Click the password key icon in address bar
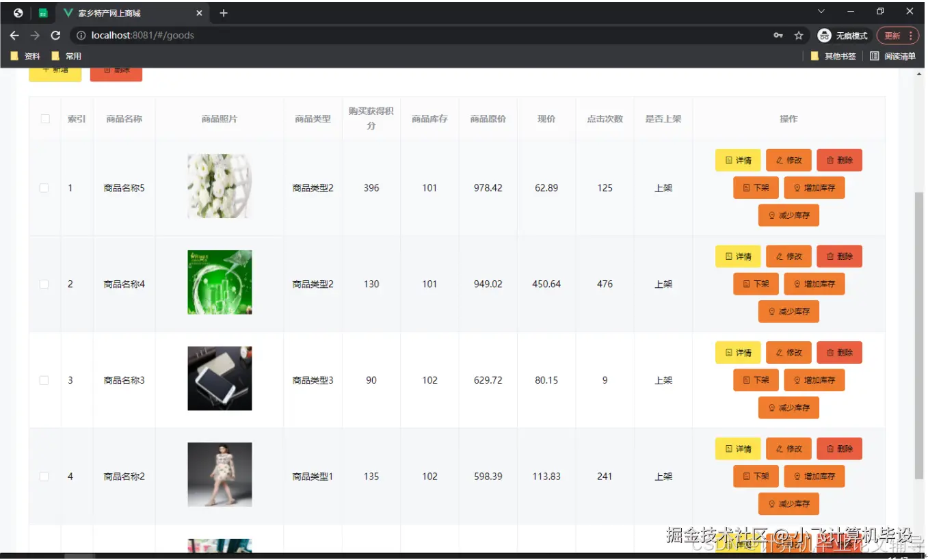 [779, 35]
